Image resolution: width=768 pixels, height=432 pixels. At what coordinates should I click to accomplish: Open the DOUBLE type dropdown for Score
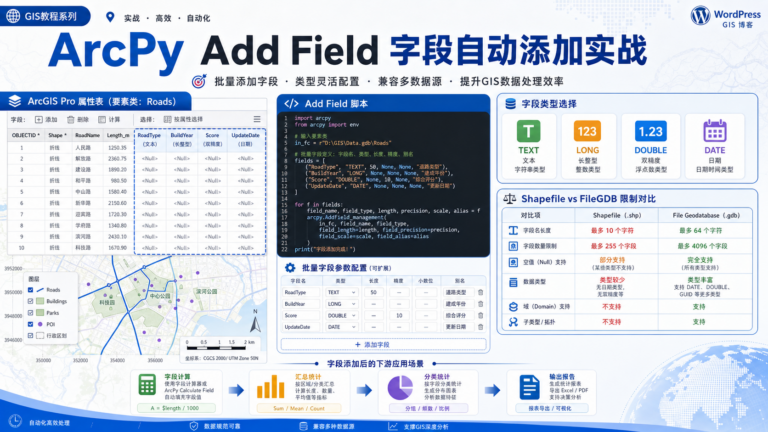pyautogui.click(x=341, y=315)
